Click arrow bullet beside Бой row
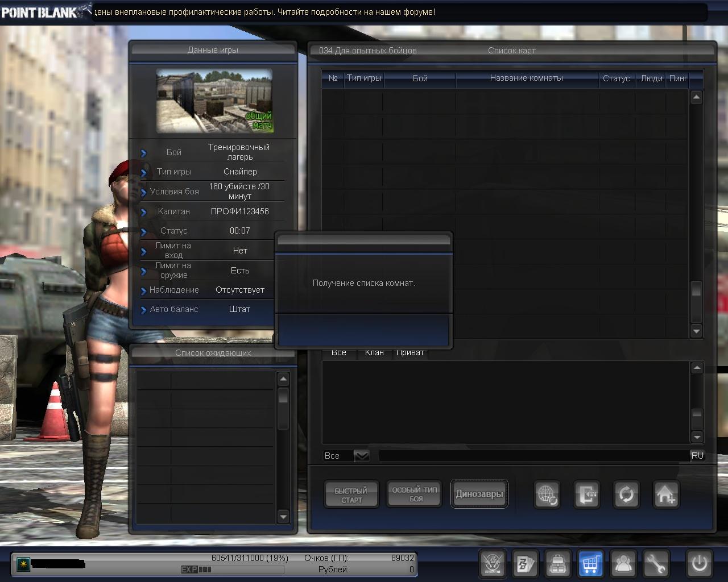Viewport: 728px width, 582px height. [143, 153]
